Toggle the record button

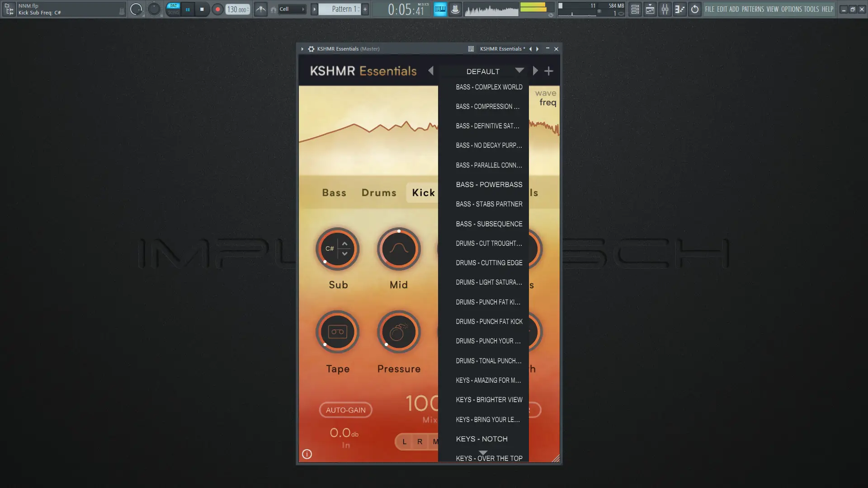[x=217, y=9]
